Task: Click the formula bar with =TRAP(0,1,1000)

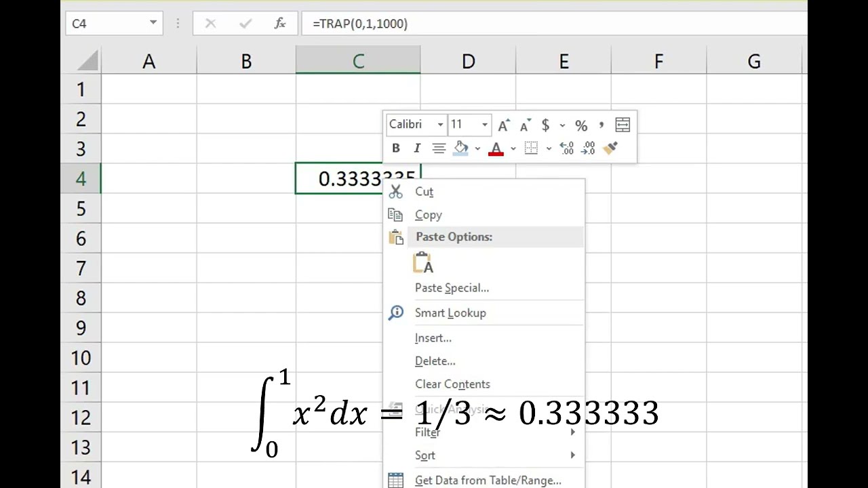Action: click(x=555, y=24)
